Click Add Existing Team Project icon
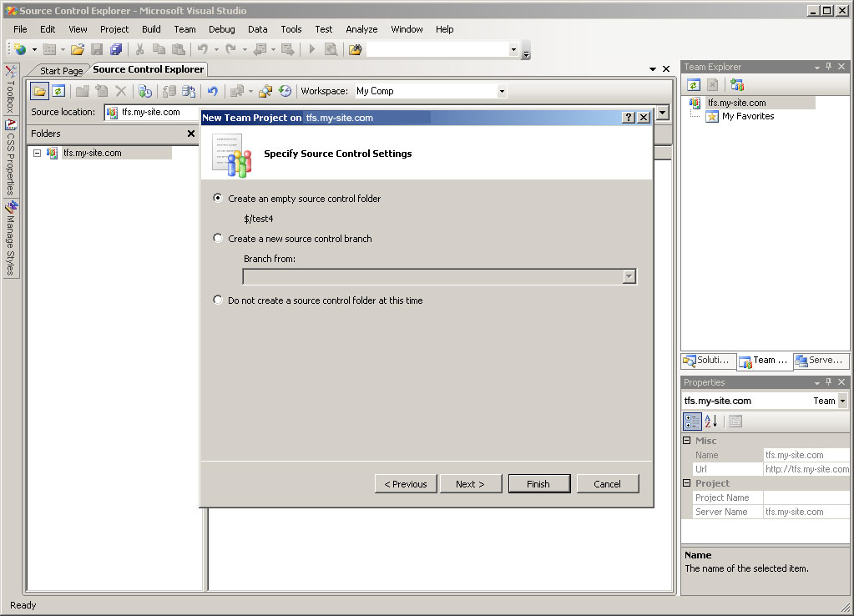Viewport: 854px width, 616px height. (x=737, y=85)
